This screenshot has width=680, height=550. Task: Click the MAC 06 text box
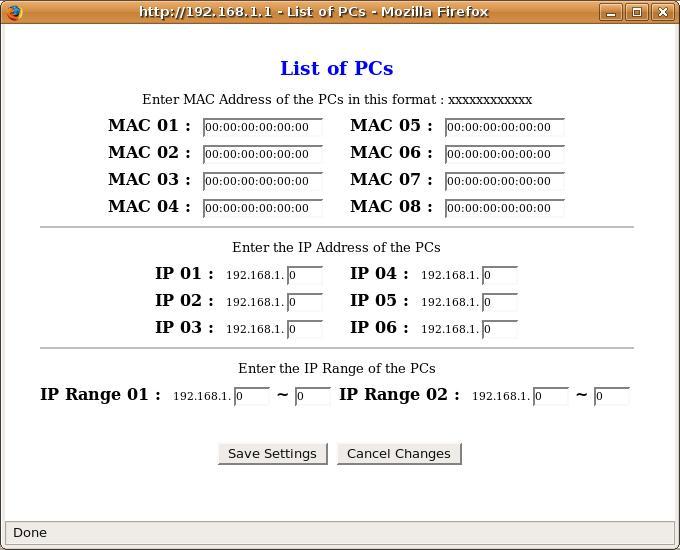click(504, 154)
